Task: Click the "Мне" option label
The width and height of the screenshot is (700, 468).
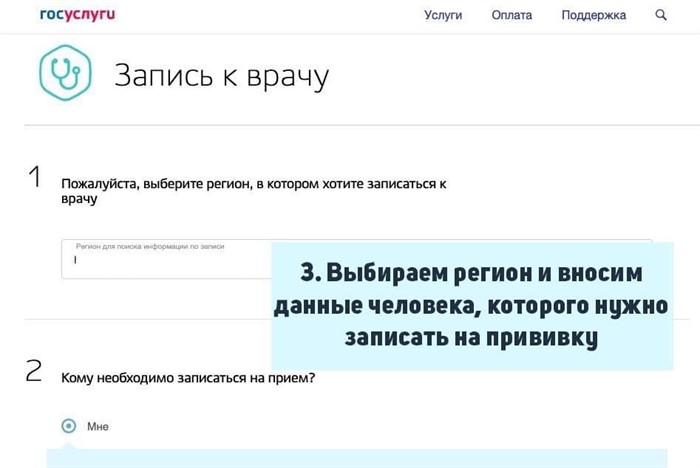Action: click(x=97, y=427)
